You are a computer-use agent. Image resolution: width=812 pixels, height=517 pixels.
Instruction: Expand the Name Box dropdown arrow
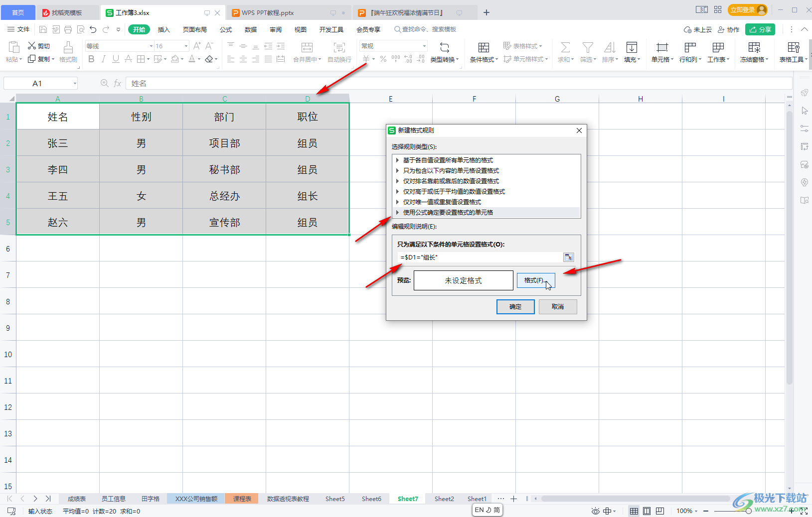click(75, 83)
